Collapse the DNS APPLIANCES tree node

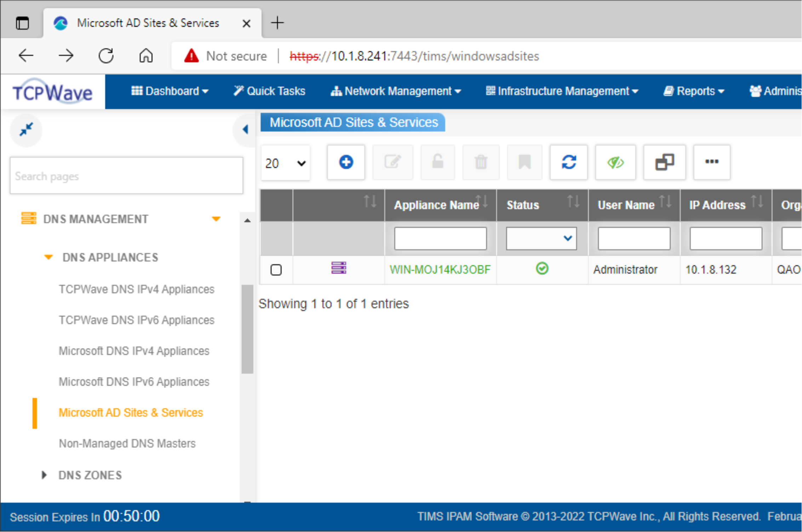tap(48, 257)
